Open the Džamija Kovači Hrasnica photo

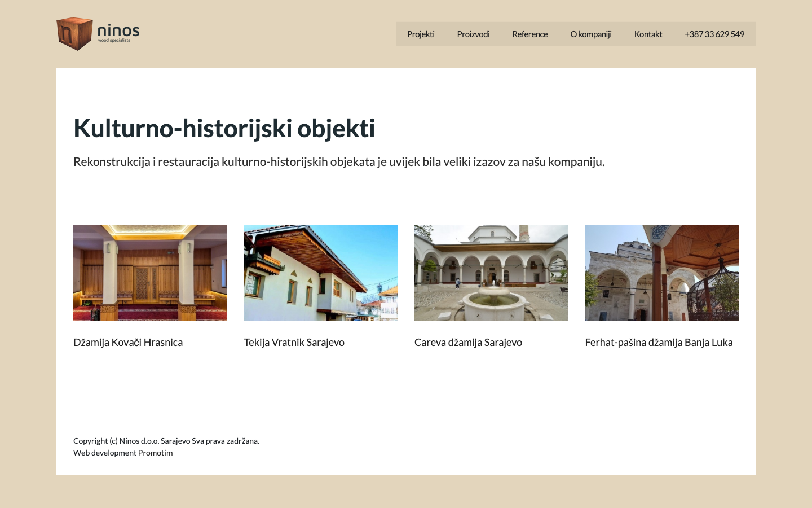[150, 273]
